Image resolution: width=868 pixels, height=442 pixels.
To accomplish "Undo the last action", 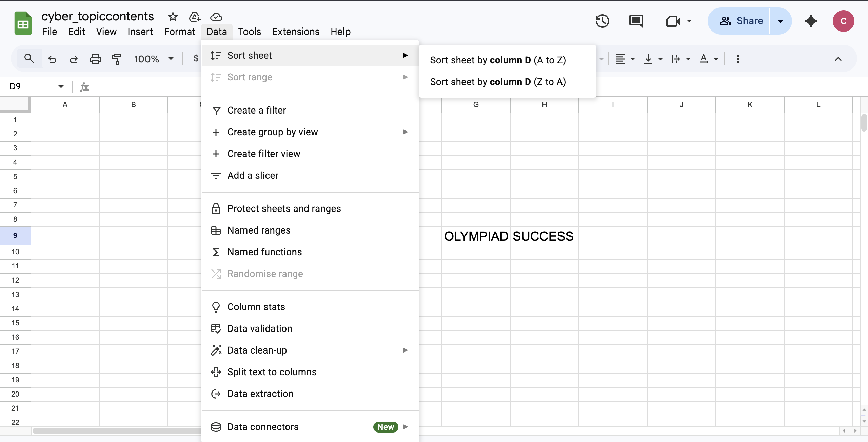I will pyautogui.click(x=52, y=58).
